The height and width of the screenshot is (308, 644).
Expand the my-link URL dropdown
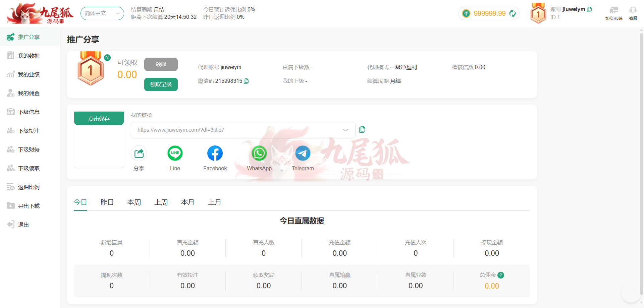coord(345,130)
